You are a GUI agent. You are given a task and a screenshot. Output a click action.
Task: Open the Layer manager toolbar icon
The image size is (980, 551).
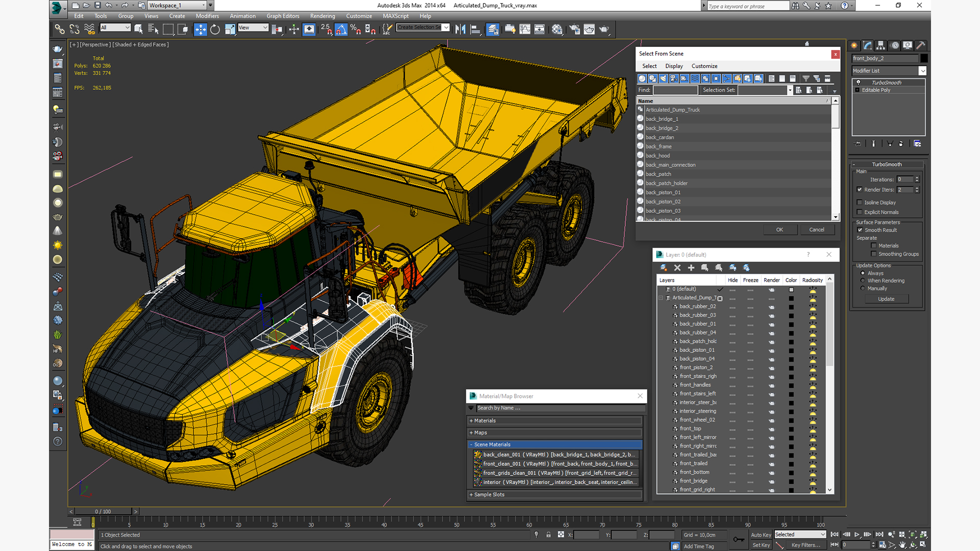(493, 29)
